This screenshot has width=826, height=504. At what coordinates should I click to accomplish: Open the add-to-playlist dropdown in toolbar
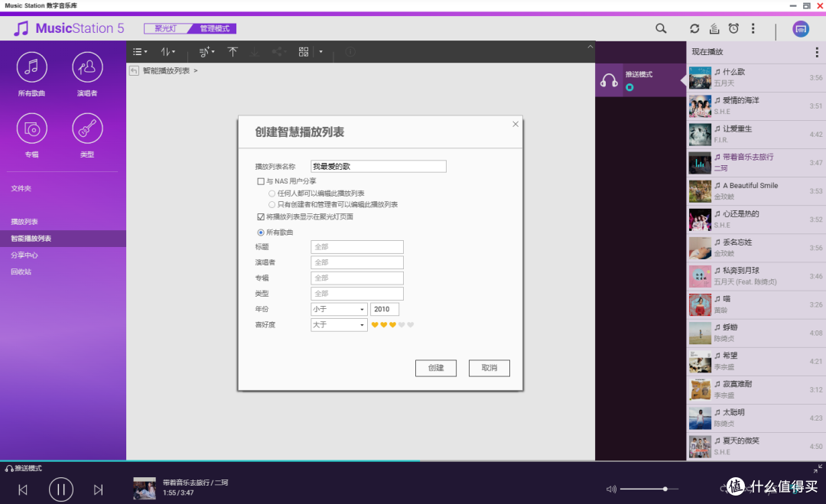206,51
